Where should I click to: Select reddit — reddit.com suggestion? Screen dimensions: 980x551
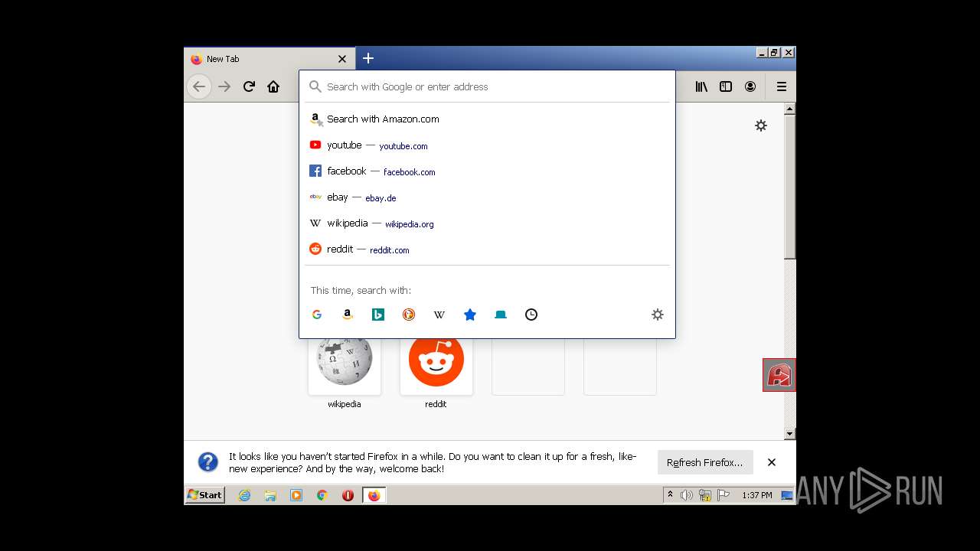pyautogui.click(x=487, y=249)
